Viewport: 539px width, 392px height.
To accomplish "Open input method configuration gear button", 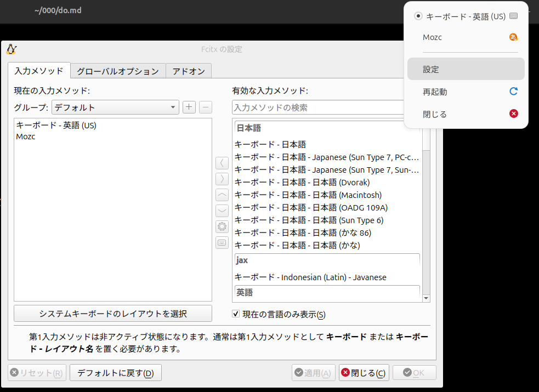I will 222,226.
